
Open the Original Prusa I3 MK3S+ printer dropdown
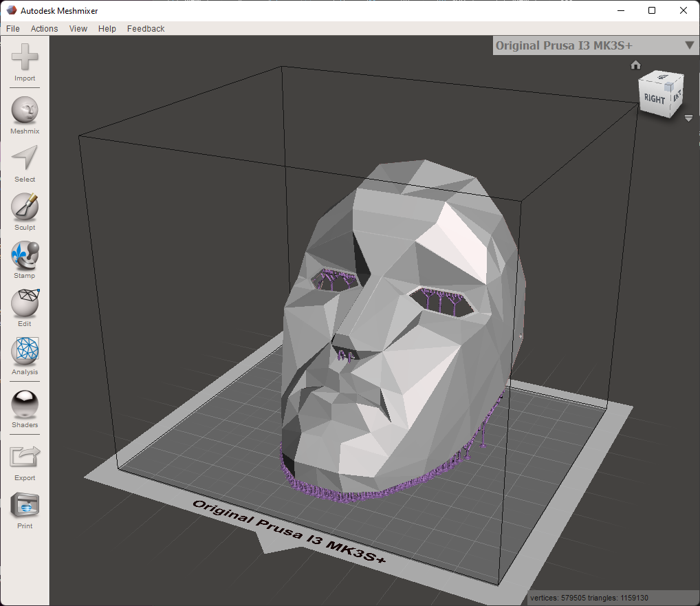point(688,45)
